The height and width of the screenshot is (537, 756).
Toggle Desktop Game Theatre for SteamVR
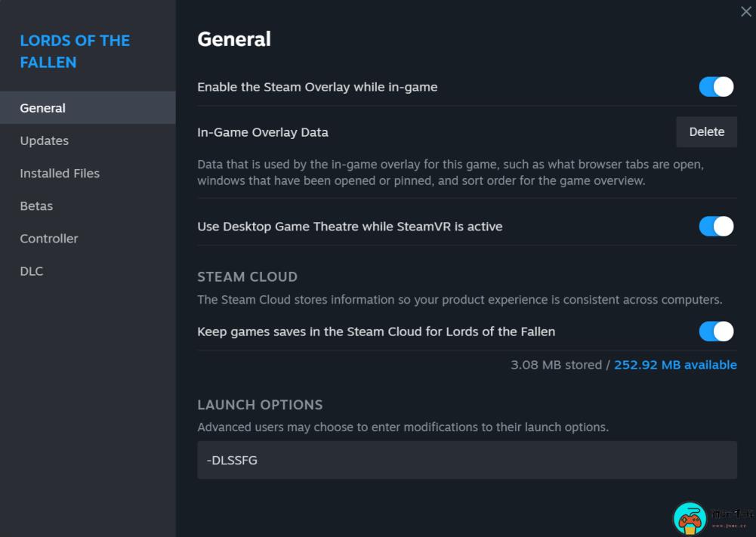[x=716, y=226]
